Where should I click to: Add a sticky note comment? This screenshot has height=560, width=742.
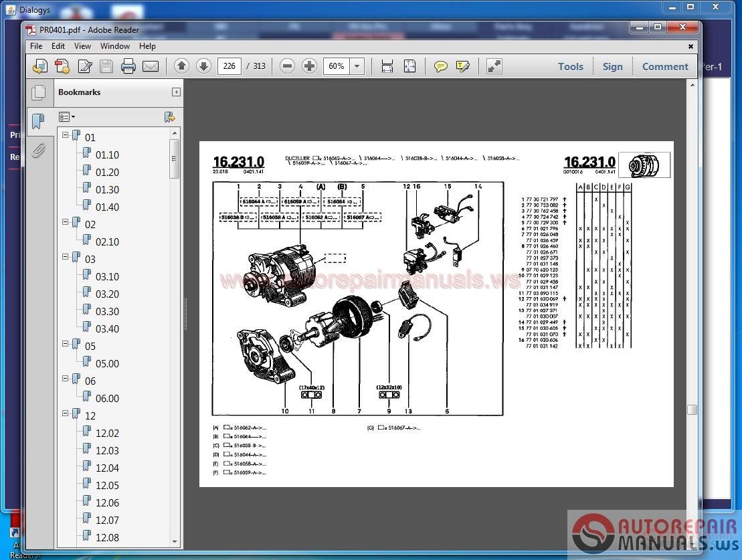tap(440, 66)
